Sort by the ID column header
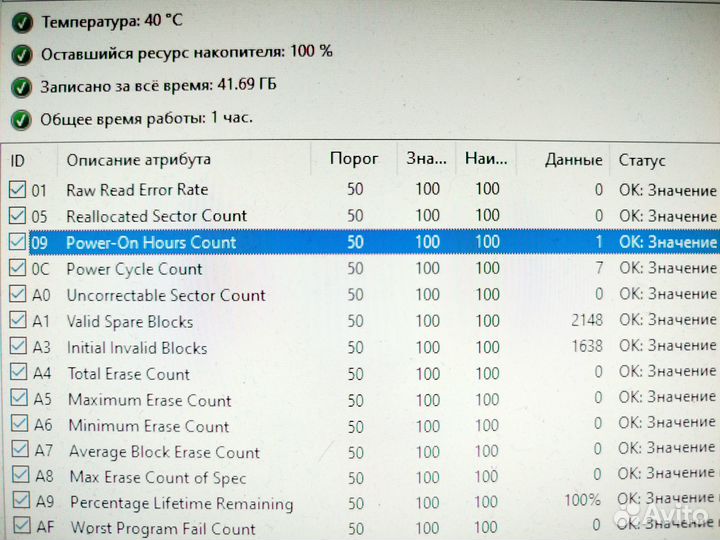Image resolution: width=720 pixels, height=540 pixels. pos(18,160)
